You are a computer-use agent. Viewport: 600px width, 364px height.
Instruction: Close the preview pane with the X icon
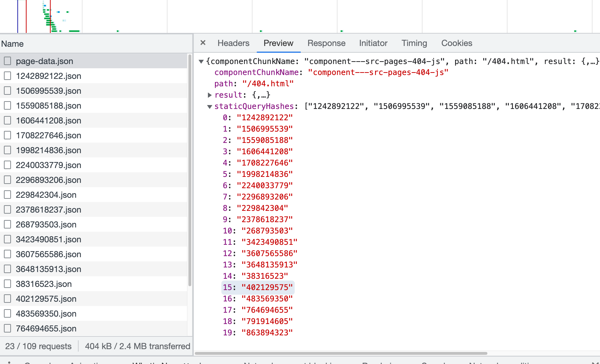click(203, 43)
